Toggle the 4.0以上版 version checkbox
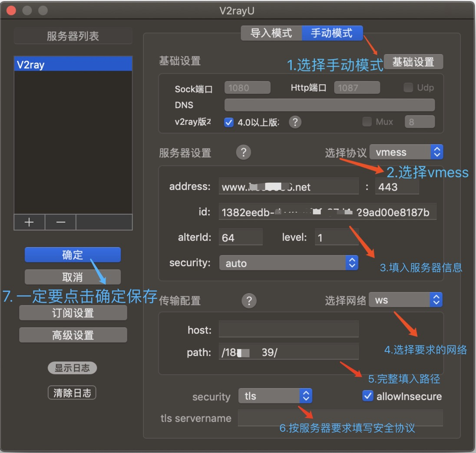The height and width of the screenshot is (453, 476). point(229,122)
